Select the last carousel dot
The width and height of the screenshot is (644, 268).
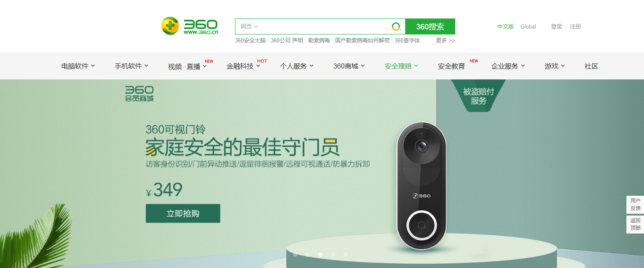click(x=346, y=255)
